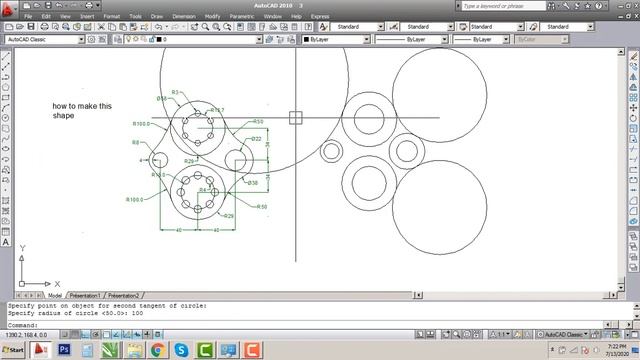Image resolution: width=640 pixels, height=360 pixels.
Task: Open the ByLayer color control dropdown
Action: click(366, 39)
